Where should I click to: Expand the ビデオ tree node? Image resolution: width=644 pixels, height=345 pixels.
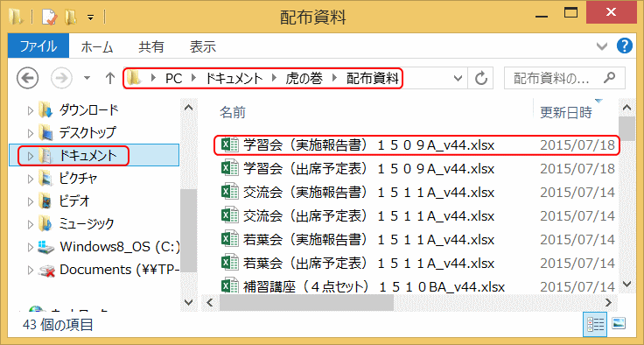30,201
